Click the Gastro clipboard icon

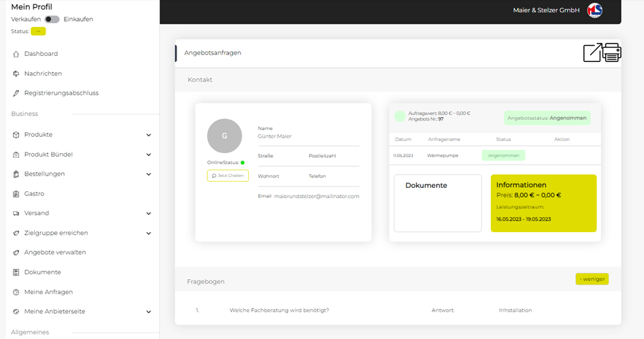coord(16,194)
